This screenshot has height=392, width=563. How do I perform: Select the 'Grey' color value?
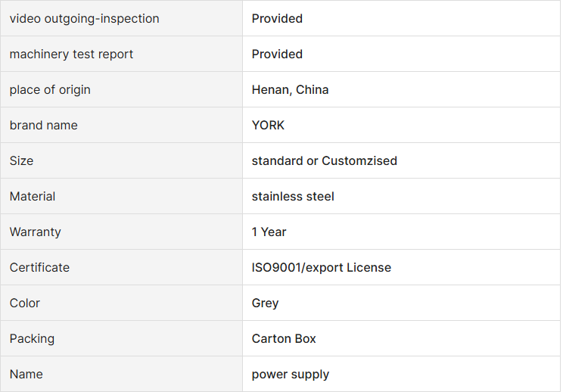coord(265,303)
